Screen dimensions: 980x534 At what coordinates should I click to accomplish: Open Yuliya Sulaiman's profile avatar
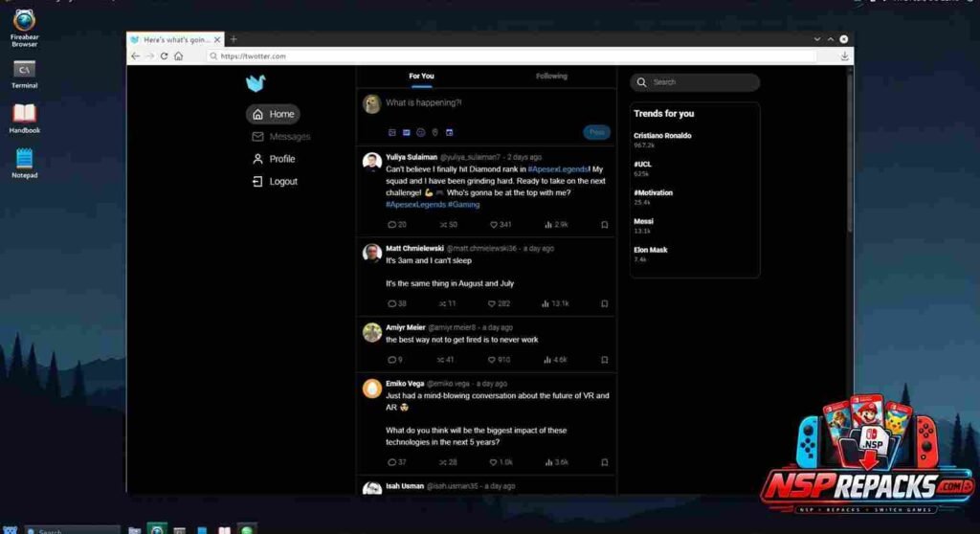[372, 162]
